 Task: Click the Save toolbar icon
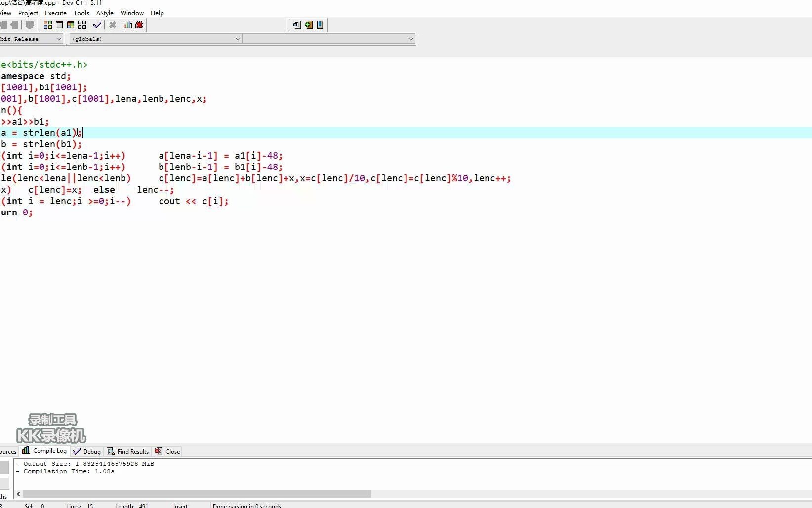(29, 25)
